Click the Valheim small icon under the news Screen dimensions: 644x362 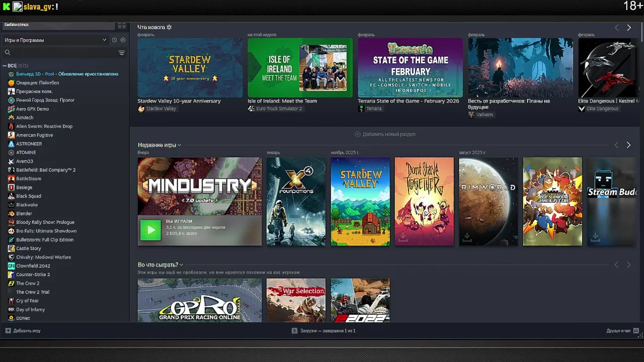tap(471, 115)
